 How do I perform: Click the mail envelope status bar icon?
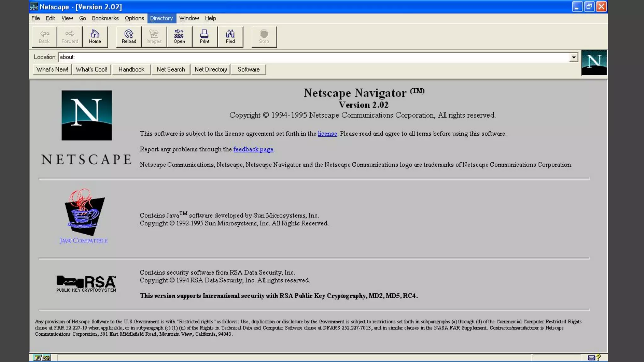click(591, 358)
